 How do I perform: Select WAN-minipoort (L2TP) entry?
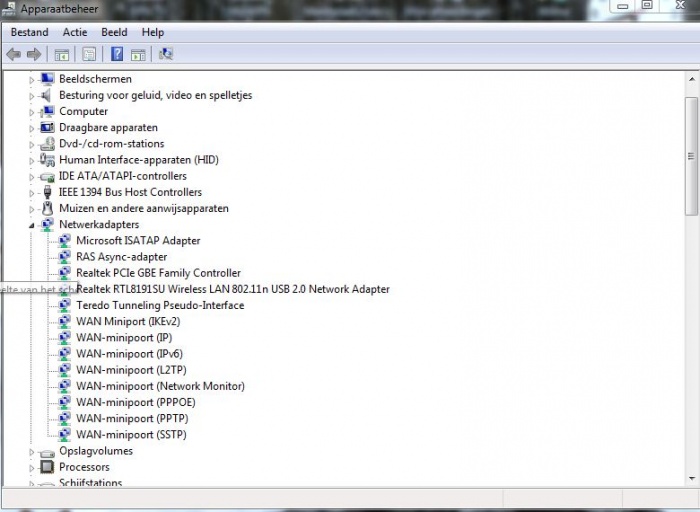tap(131, 370)
